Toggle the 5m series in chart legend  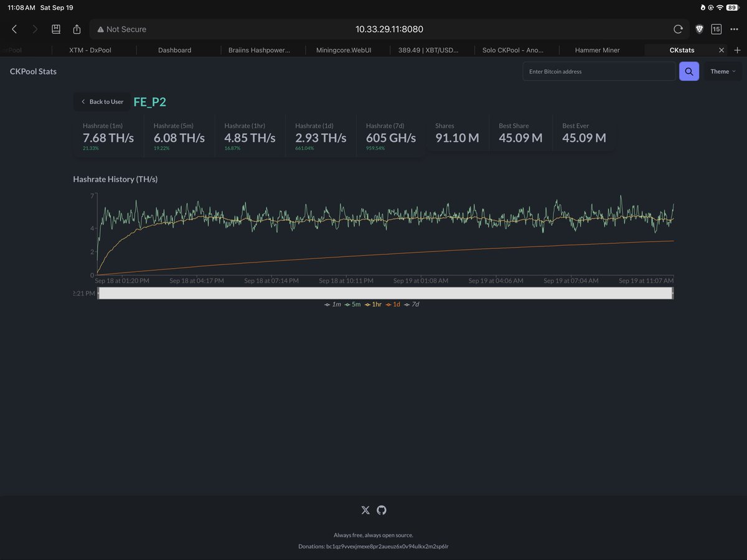(352, 304)
